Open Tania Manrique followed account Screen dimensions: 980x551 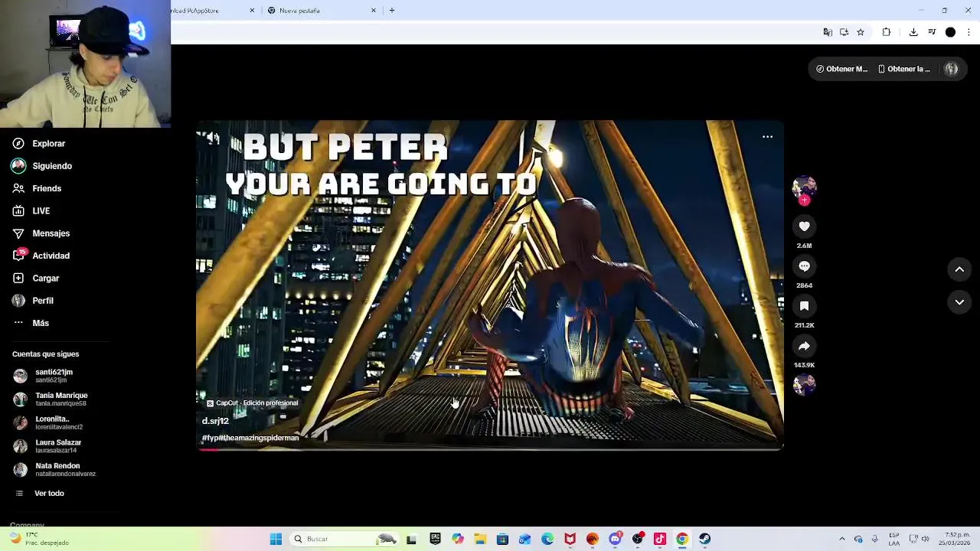point(51,399)
